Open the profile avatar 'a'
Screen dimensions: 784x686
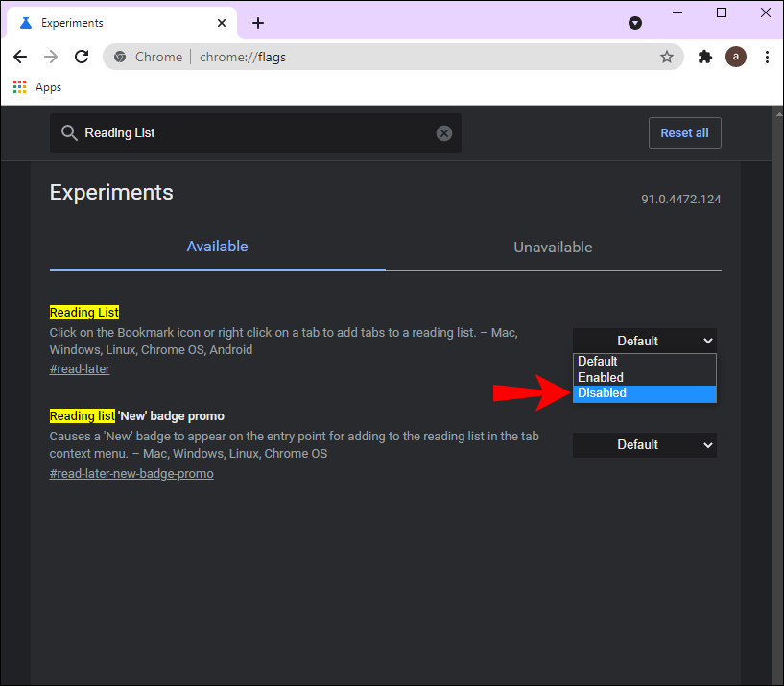click(x=735, y=57)
